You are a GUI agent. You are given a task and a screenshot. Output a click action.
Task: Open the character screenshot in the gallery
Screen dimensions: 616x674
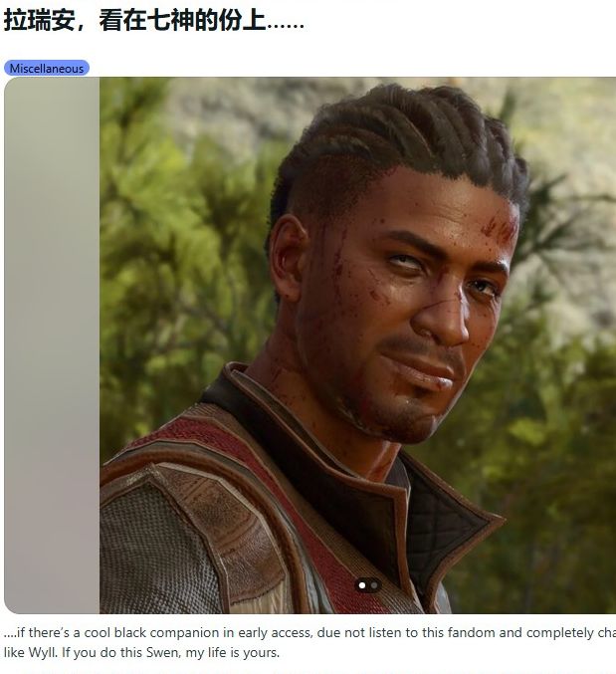(357, 345)
